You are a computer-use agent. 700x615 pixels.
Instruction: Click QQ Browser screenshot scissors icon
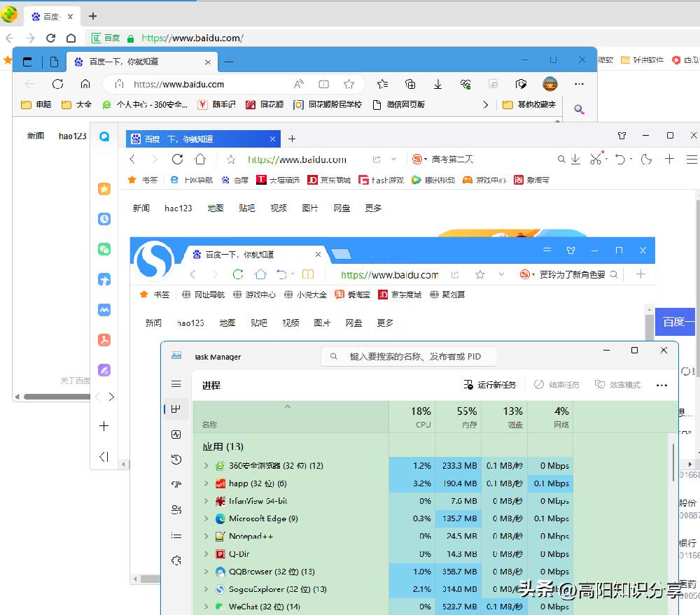click(x=596, y=159)
